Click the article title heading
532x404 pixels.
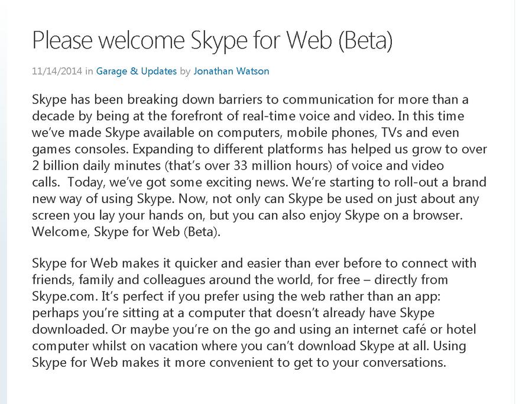pyautogui.click(x=212, y=40)
